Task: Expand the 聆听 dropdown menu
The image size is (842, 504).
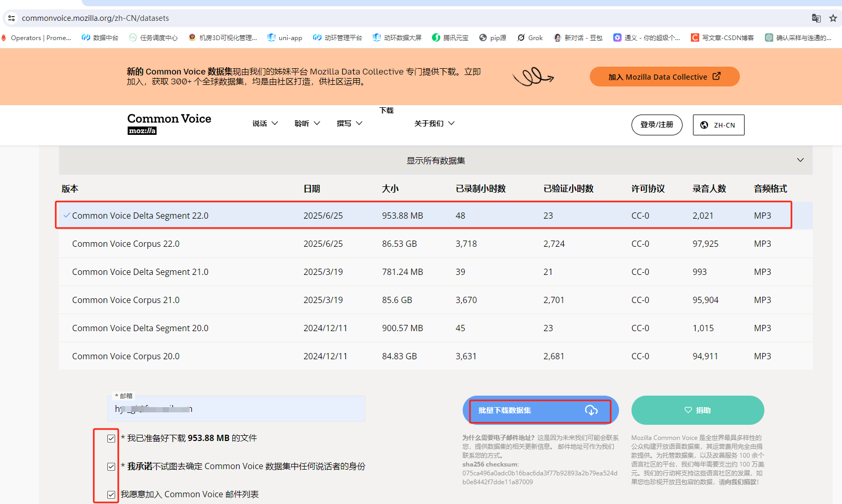Action: pos(307,123)
